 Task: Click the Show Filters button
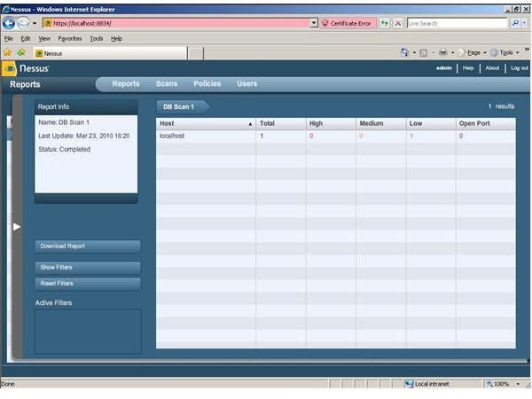pos(88,268)
